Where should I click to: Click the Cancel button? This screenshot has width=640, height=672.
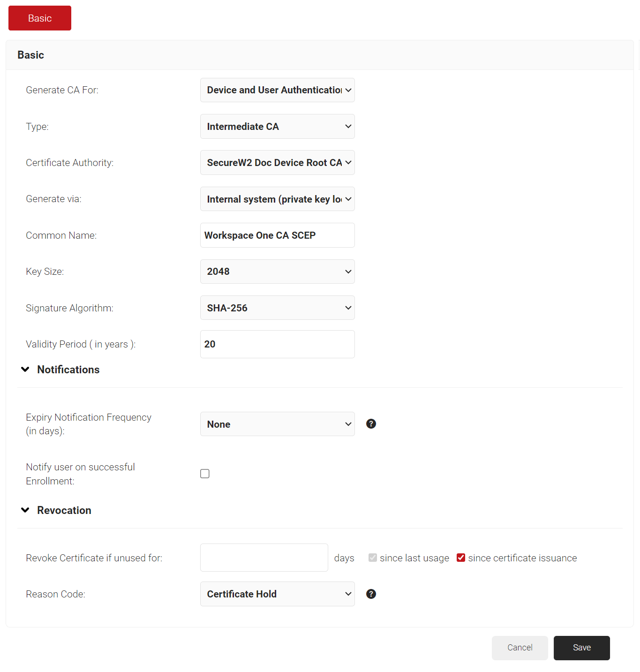coord(520,648)
